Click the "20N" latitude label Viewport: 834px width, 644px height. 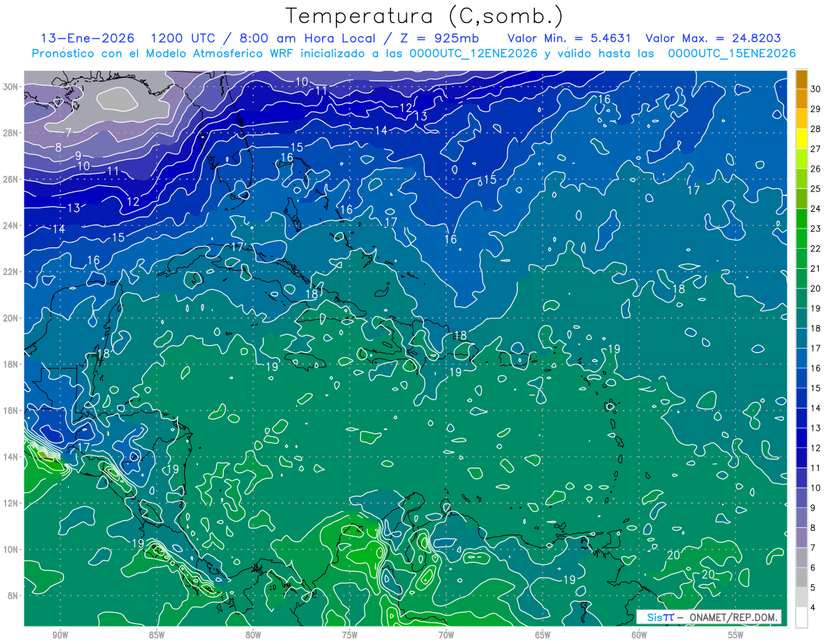pyautogui.click(x=11, y=318)
